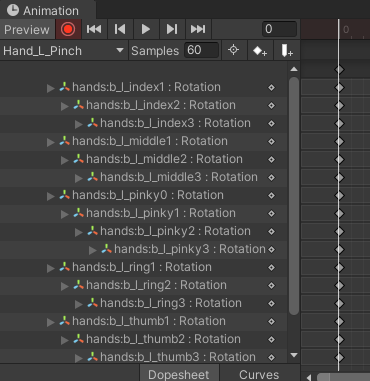Select timeline keyframe for b_l_thumb1 row
The image size is (370, 381).
coord(339,322)
